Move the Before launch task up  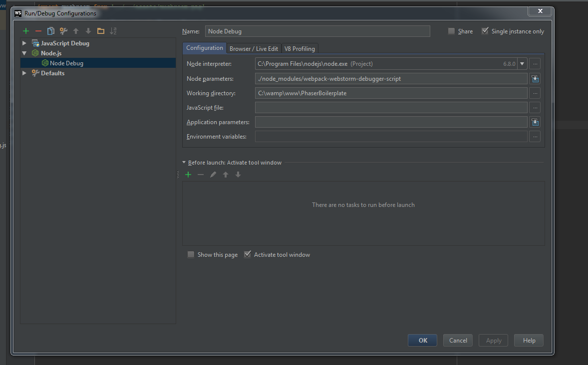coord(226,175)
